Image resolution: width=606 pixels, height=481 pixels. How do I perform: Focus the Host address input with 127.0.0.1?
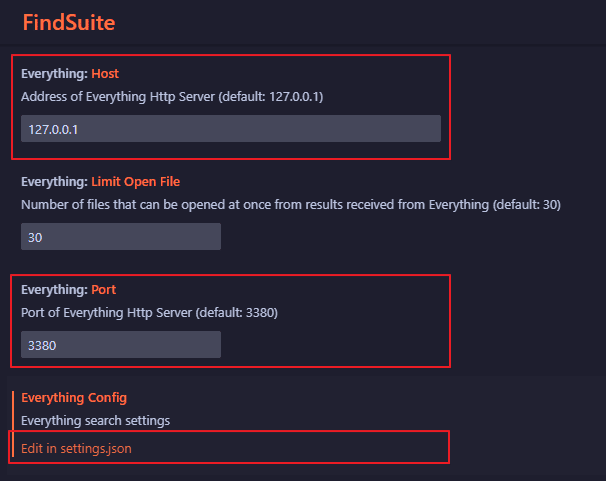pos(231,129)
